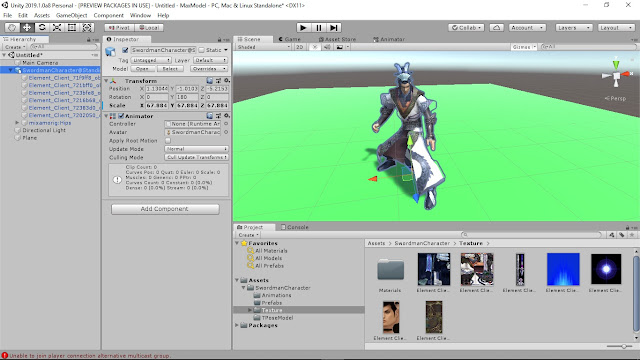The width and height of the screenshot is (640, 360).
Task: Adjust the Project icon size slider
Action: 619,346
